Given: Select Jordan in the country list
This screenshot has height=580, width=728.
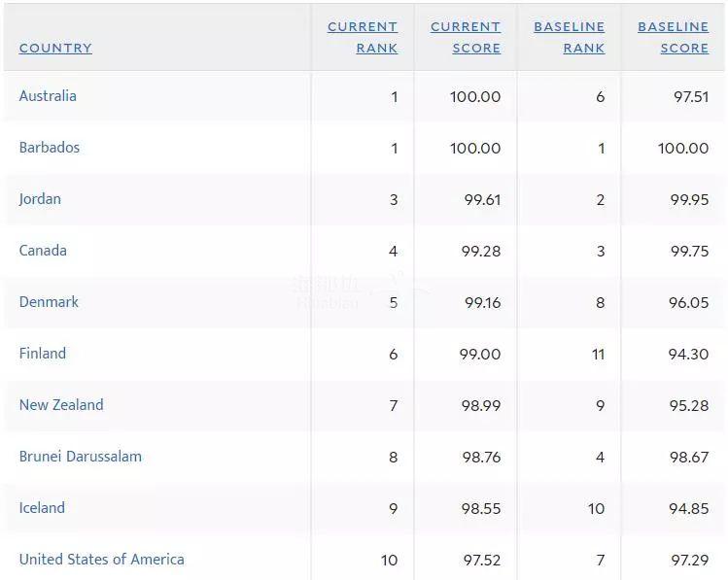Looking at the screenshot, I should pyautogui.click(x=40, y=199).
